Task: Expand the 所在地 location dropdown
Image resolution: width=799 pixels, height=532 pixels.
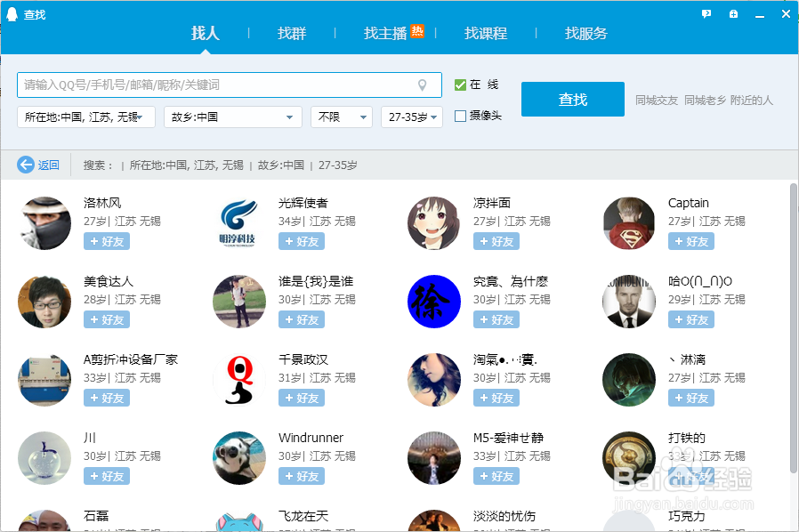Action: 86,117
